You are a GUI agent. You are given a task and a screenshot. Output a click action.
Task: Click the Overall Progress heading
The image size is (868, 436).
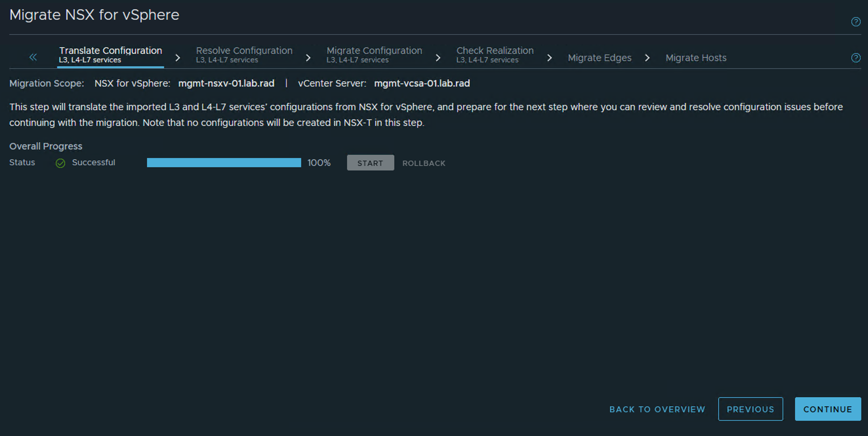[46, 147]
